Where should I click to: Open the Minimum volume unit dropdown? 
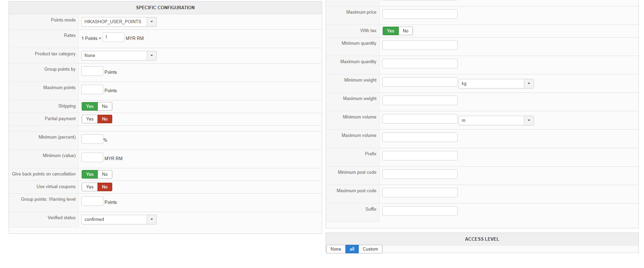[496, 121]
